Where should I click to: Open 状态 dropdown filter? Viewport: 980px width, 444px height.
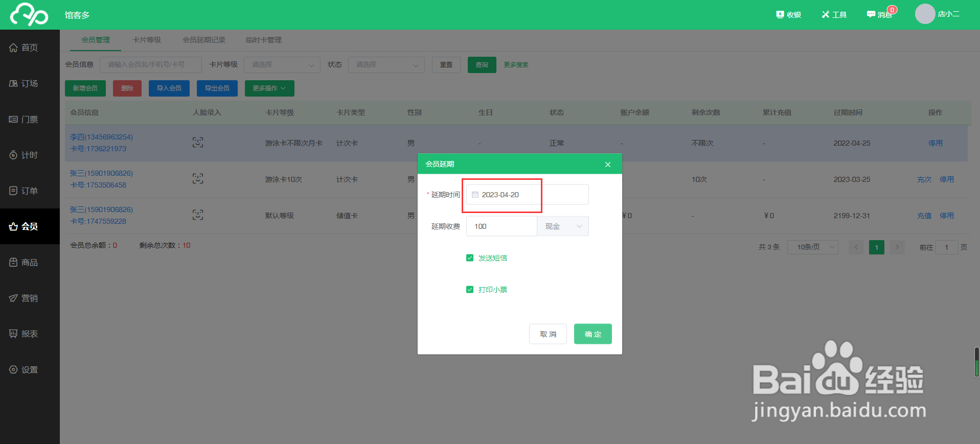386,65
